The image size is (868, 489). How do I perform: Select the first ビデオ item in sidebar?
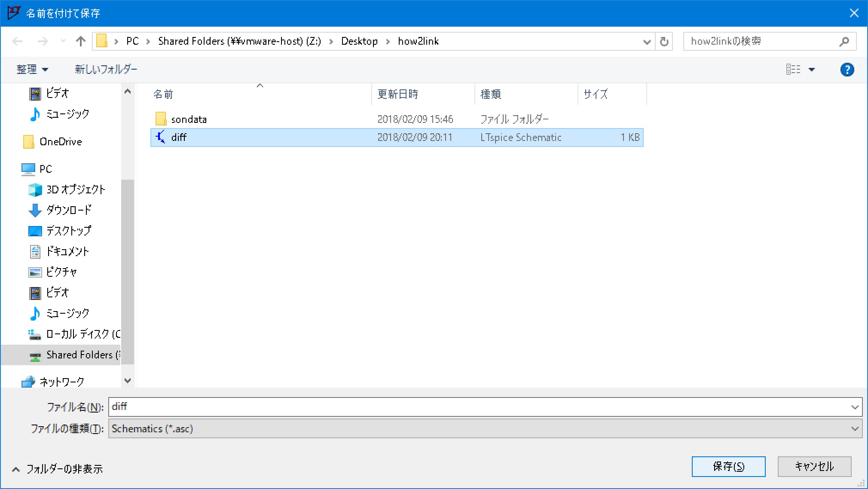coord(57,93)
